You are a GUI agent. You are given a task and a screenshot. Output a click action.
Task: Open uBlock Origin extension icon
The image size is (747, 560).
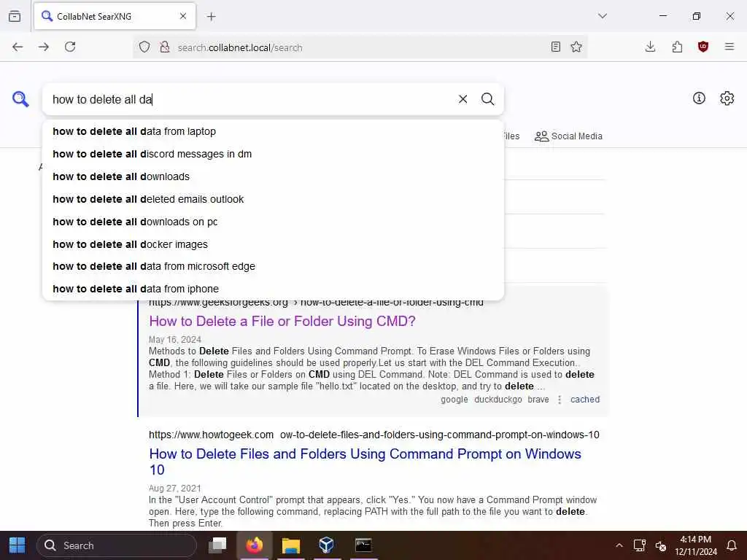(x=703, y=47)
